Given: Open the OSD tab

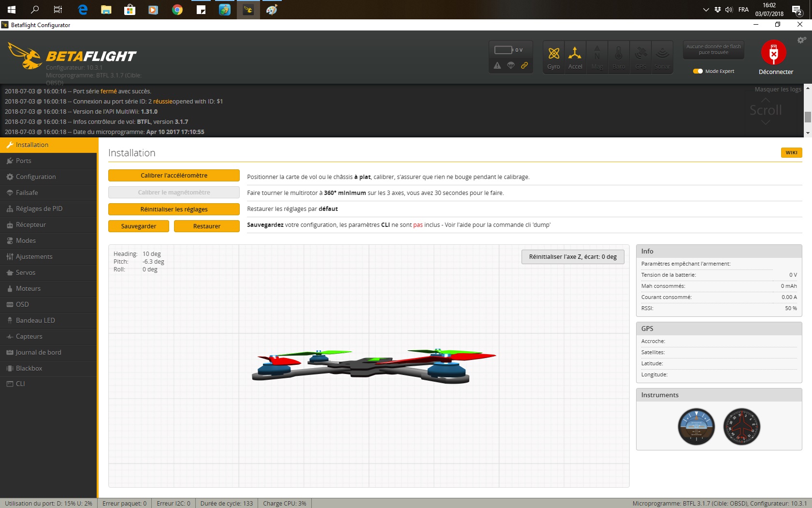Looking at the screenshot, I should tap(48, 304).
